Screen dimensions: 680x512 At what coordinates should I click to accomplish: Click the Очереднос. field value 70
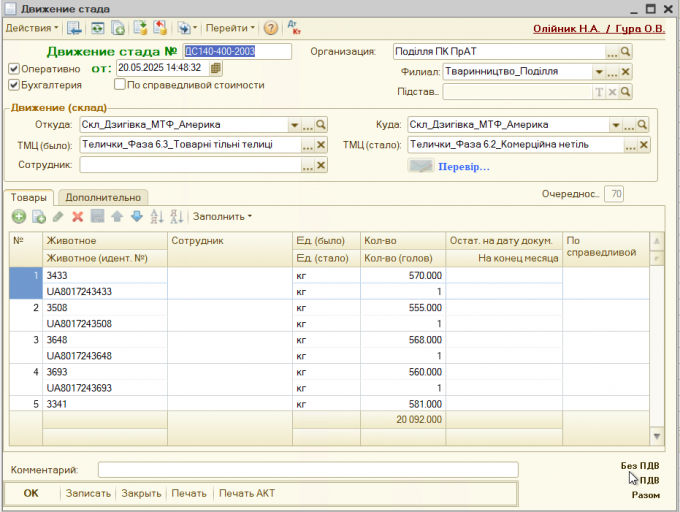click(614, 194)
